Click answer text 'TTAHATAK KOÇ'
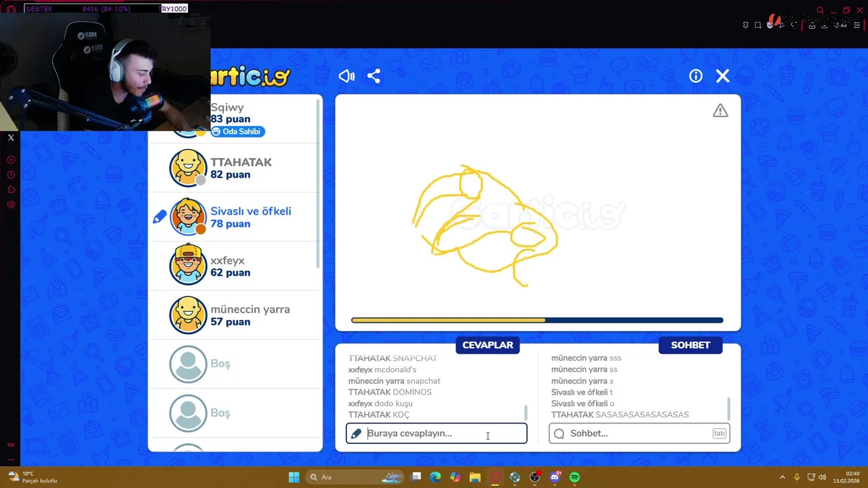Viewport: 868px width, 488px height. point(379,415)
